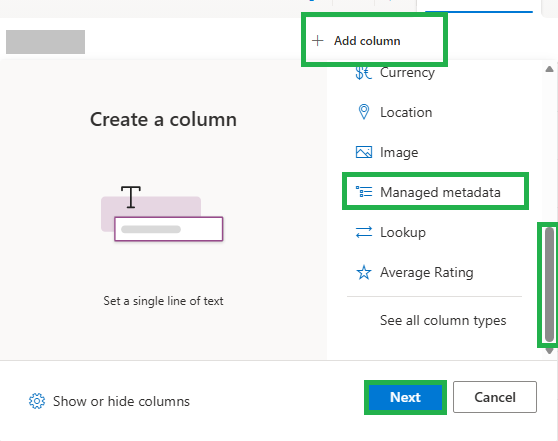This screenshot has height=441, width=558.
Task: Click the Lookup arrows icon
Action: click(x=364, y=232)
